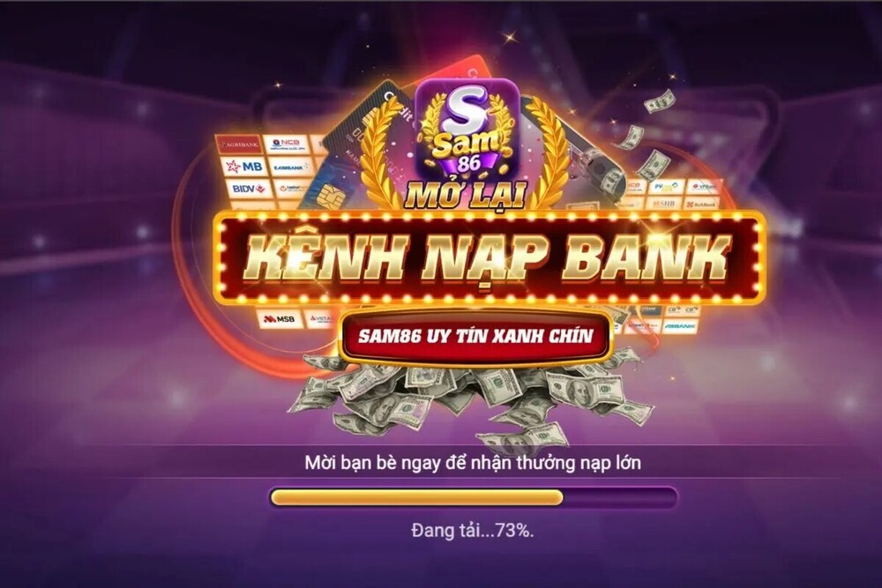Click the Đang tải...73% status text
882x588 pixels.
click(473, 530)
